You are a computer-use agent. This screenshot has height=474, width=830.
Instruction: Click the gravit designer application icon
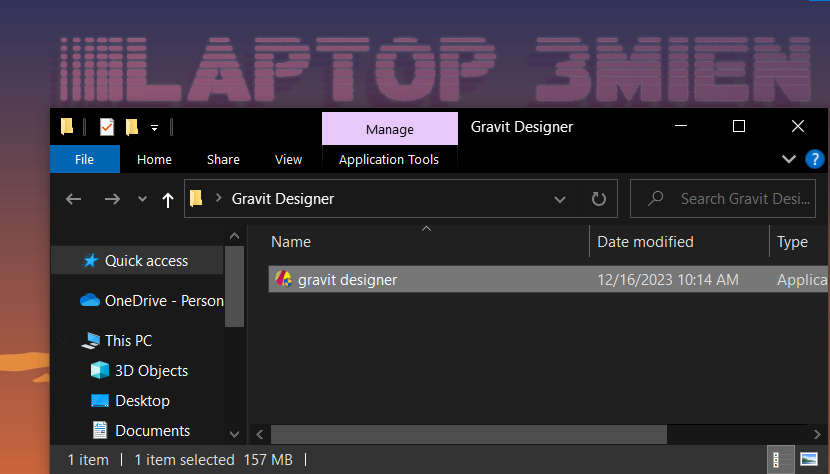(283, 279)
